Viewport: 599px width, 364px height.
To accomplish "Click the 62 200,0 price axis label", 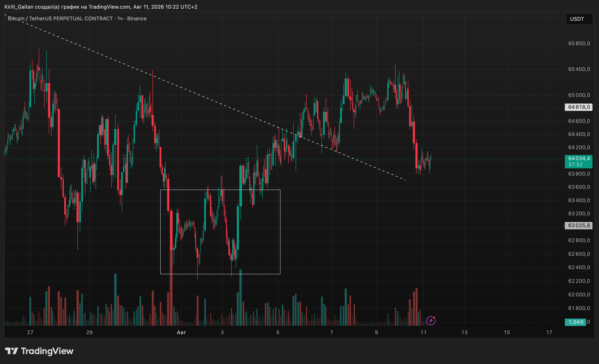I will pyautogui.click(x=579, y=281).
